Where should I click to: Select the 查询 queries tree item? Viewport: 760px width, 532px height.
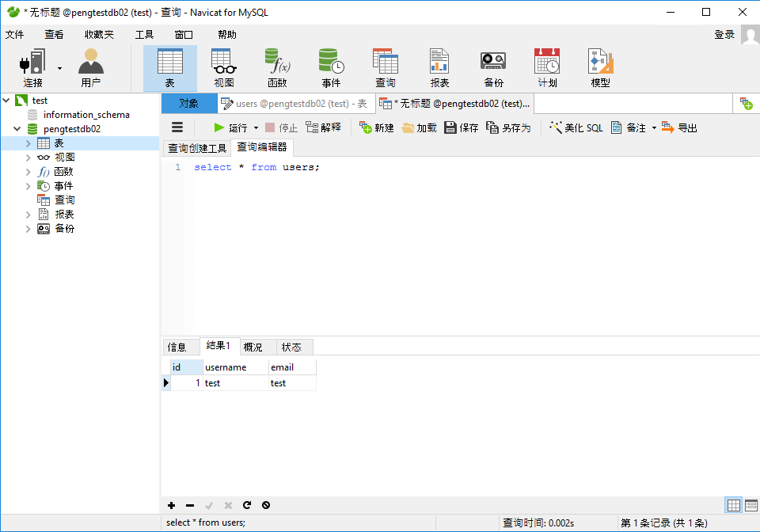[64, 200]
